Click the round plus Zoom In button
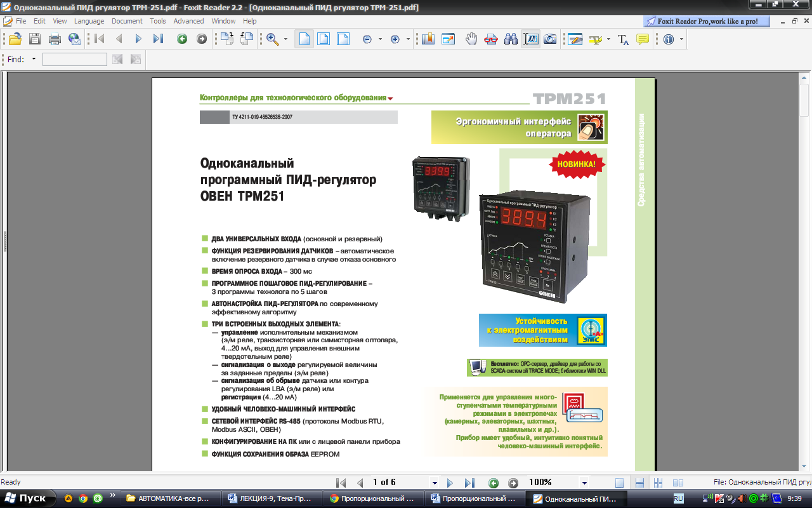Image resolution: width=812 pixels, height=508 pixels. (x=395, y=39)
